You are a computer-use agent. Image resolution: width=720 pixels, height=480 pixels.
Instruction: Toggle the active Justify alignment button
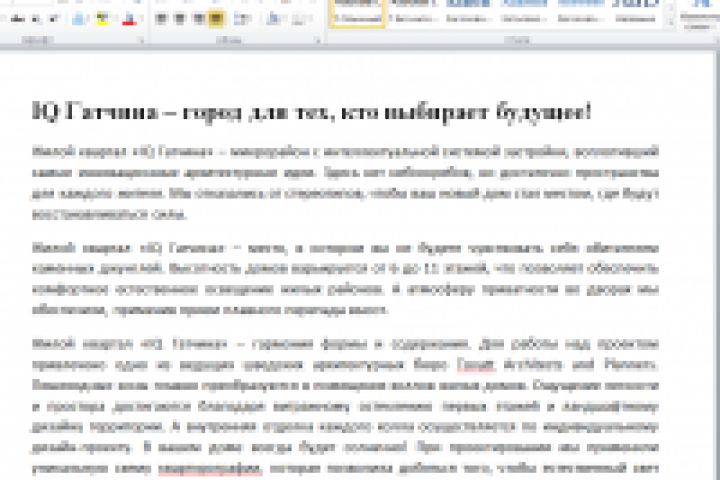click(216, 19)
